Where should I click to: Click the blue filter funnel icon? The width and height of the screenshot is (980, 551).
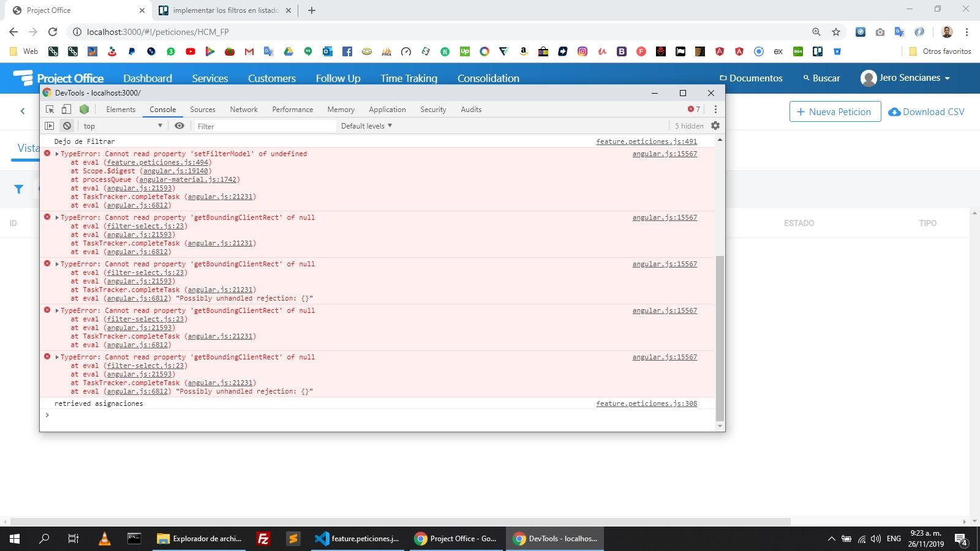coord(19,190)
